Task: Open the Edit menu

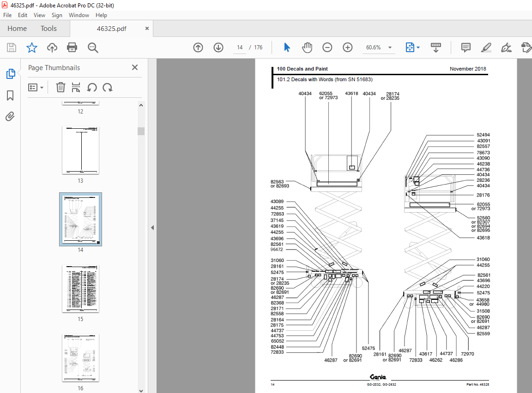Action: [x=22, y=15]
